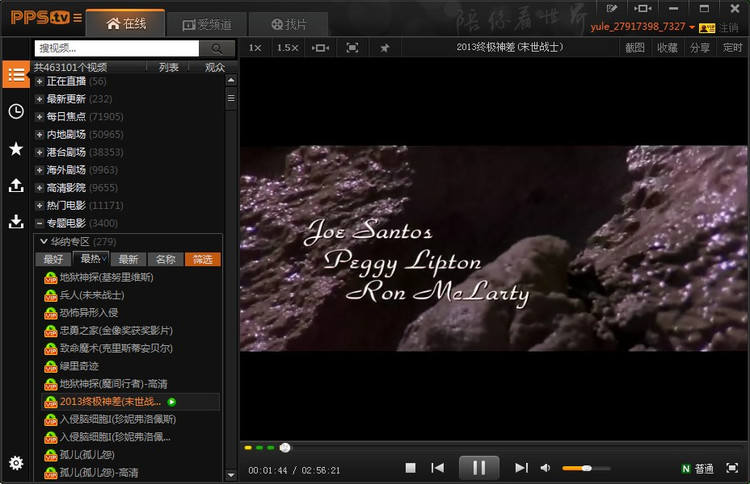Image resolution: width=750 pixels, height=484 pixels.
Task: Open the history clock sidebar icon
Action: (x=16, y=111)
